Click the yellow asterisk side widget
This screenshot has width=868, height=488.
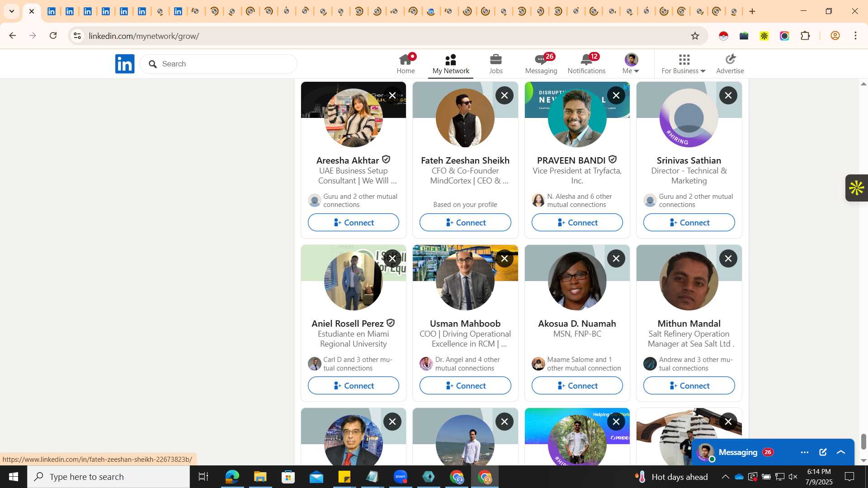pyautogui.click(x=856, y=188)
